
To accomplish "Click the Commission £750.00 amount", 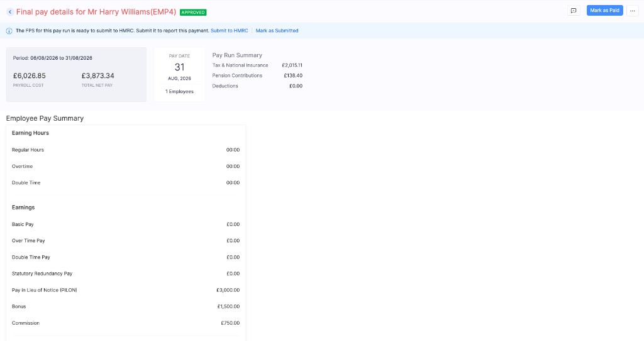I will tap(230, 323).
